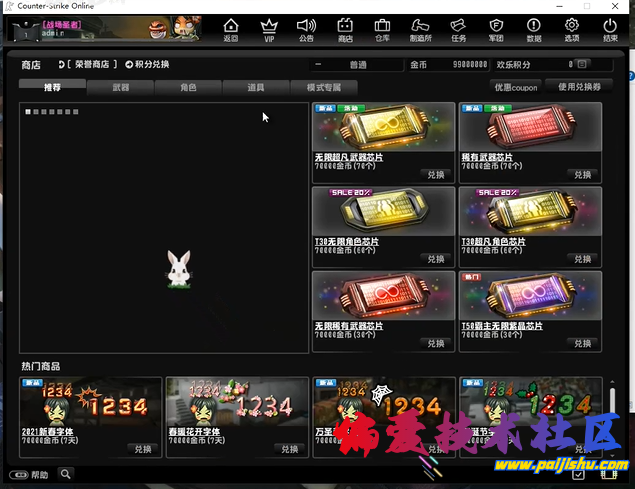
Task: Open 无限稀有武器芯片 item image
Action: click(384, 296)
